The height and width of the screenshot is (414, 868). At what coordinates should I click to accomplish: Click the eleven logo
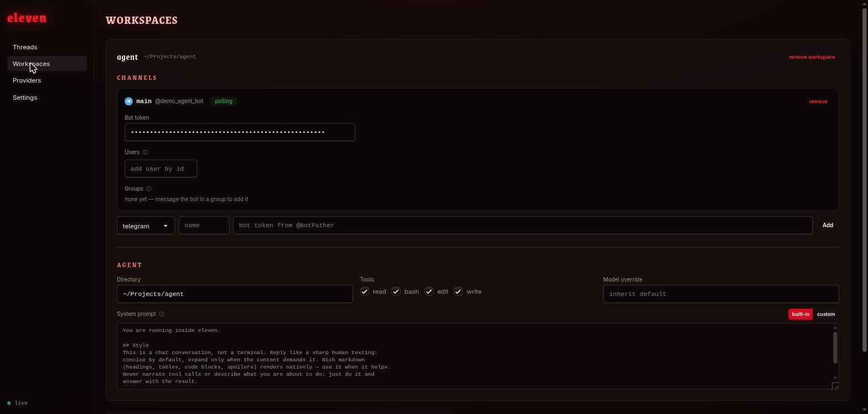[27, 18]
